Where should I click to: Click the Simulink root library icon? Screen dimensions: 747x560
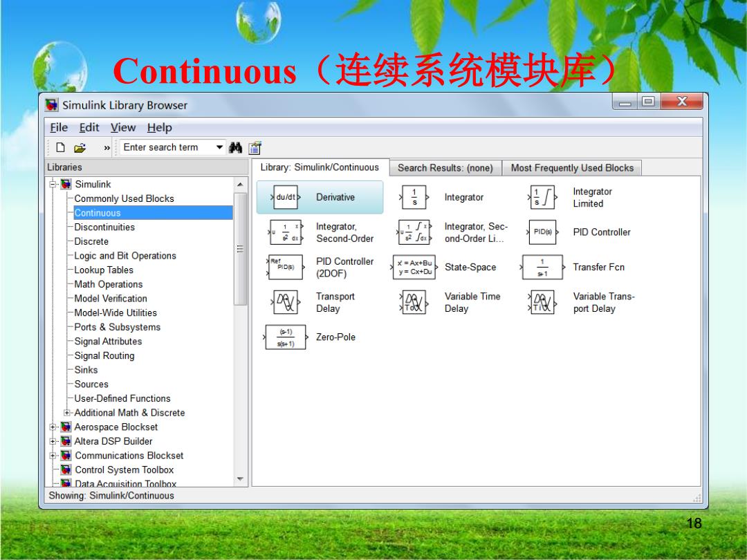[x=66, y=184]
